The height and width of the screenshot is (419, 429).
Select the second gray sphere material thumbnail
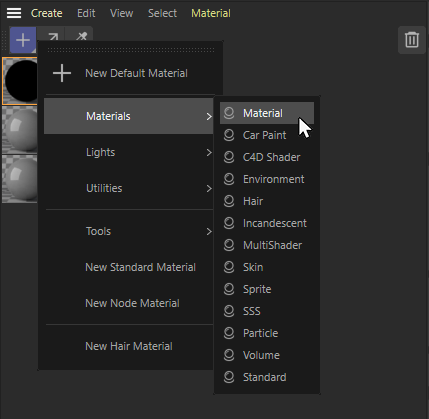click(x=20, y=179)
